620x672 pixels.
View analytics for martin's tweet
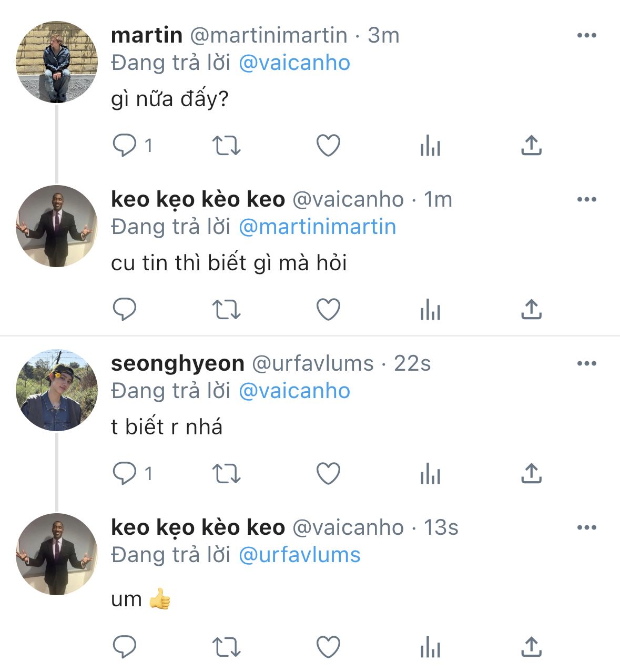point(430,146)
